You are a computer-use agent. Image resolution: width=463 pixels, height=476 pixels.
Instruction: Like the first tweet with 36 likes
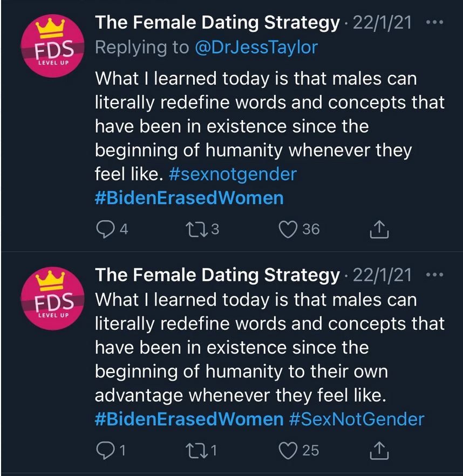289,229
